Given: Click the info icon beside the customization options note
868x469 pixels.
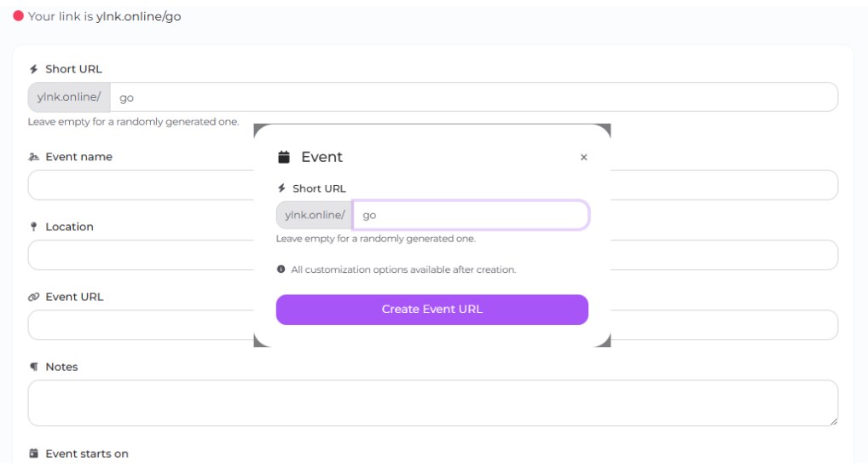Looking at the screenshot, I should tap(281, 269).
